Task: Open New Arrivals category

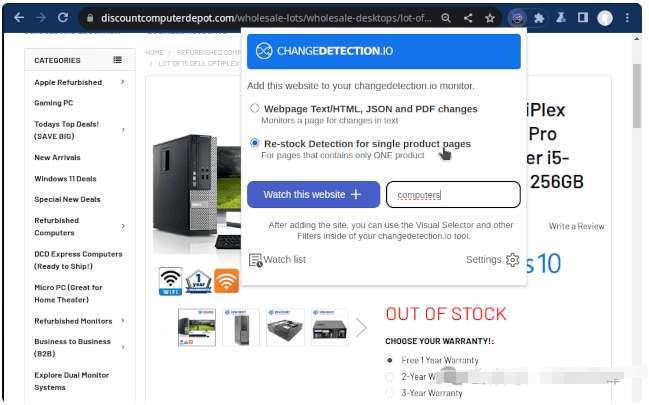Action: [x=57, y=157]
